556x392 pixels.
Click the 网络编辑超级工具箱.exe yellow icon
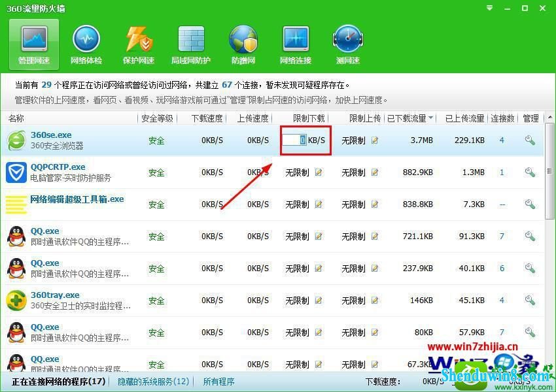16,204
